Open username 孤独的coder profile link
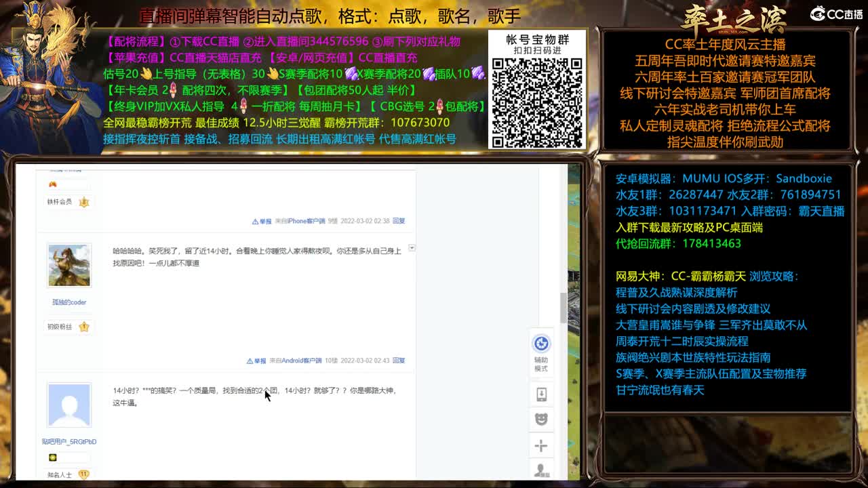 click(69, 302)
